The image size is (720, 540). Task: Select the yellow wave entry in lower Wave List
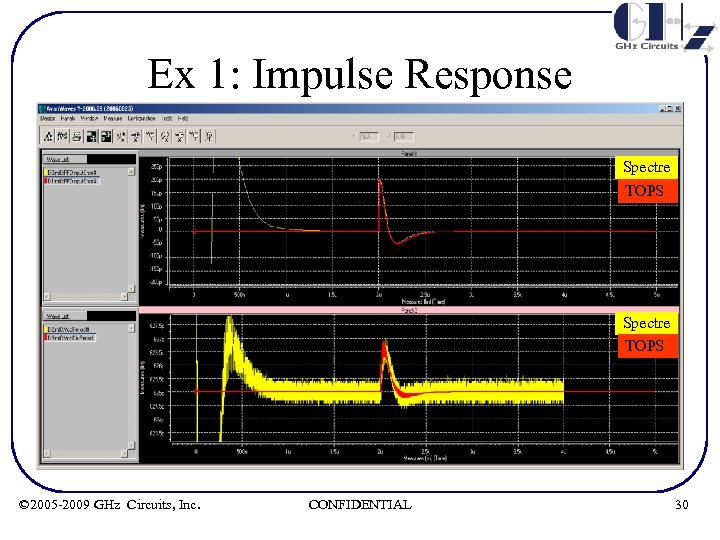coord(69,329)
